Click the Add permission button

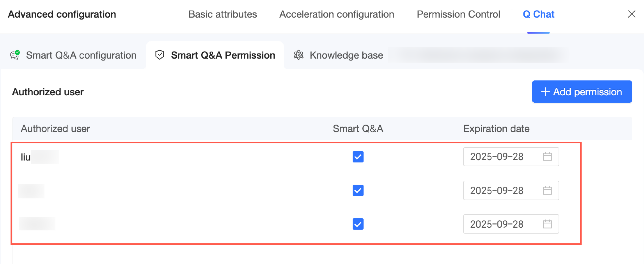[x=582, y=92]
